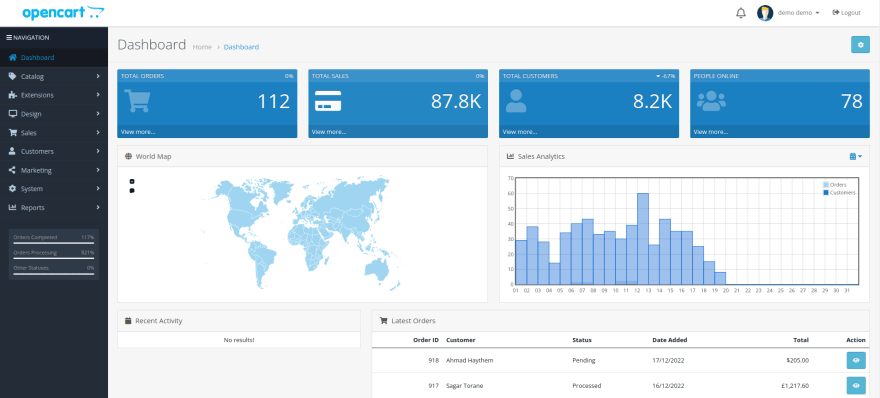The height and width of the screenshot is (398, 880).
Task: View order 918 with eye button
Action: (x=856, y=360)
